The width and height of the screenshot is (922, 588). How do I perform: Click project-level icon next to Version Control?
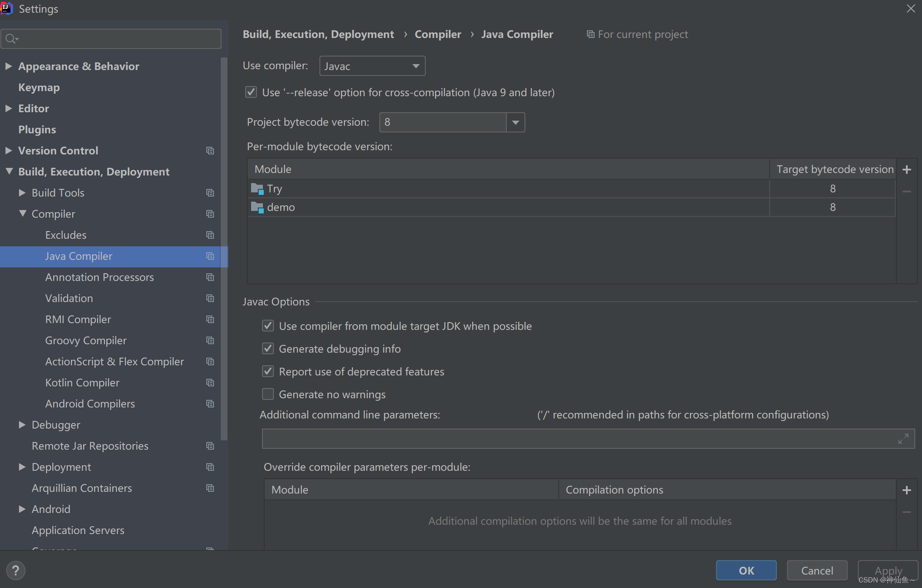[x=210, y=151]
